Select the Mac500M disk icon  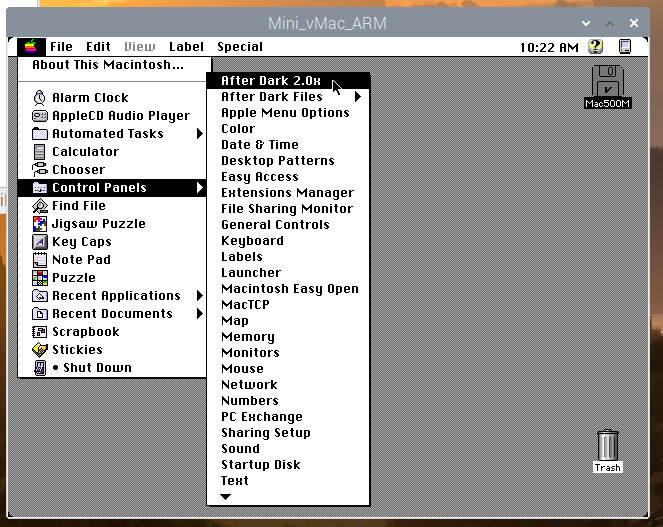click(608, 81)
